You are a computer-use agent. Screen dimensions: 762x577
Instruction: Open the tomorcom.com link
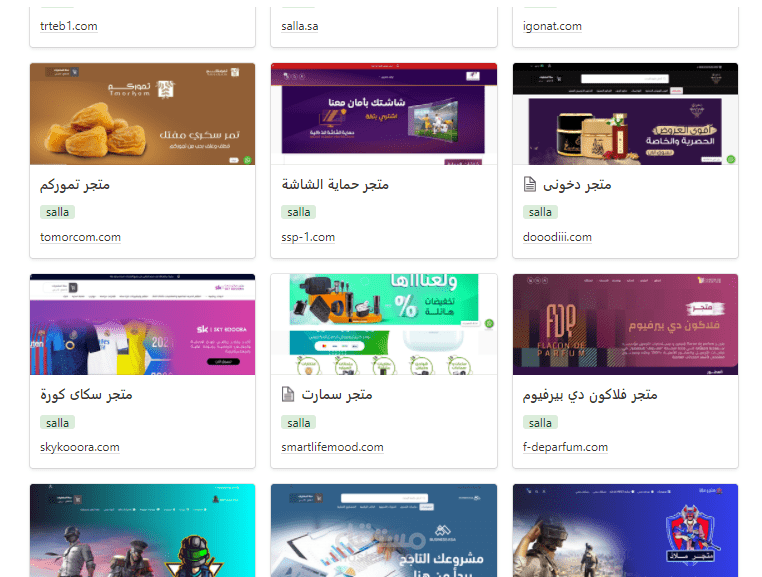pos(80,237)
